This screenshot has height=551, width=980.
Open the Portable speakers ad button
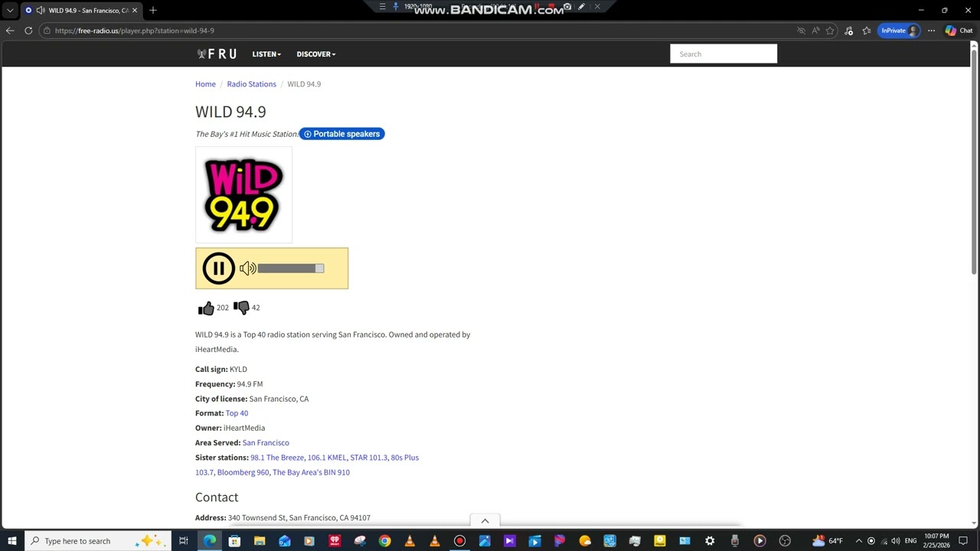pos(341,134)
